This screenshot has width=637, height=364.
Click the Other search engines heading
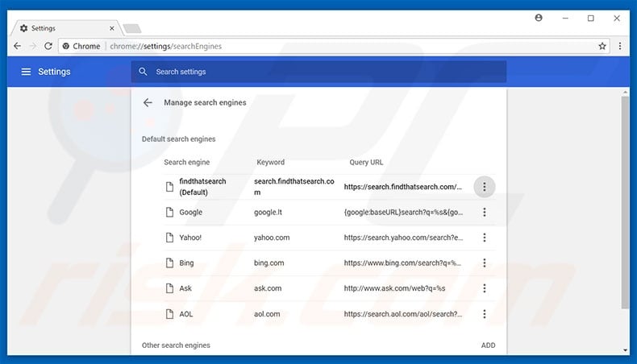coord(176,345)
